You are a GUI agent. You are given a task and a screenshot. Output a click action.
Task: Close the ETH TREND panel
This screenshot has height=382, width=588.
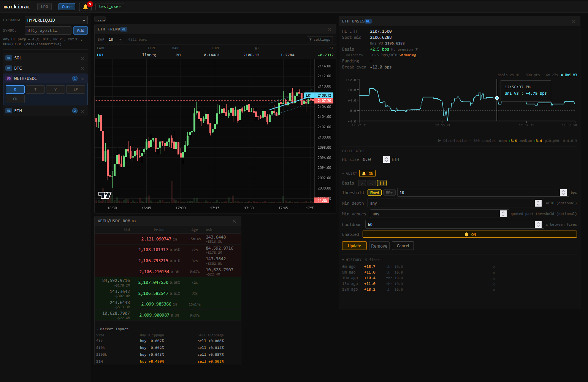pos(329,29)
